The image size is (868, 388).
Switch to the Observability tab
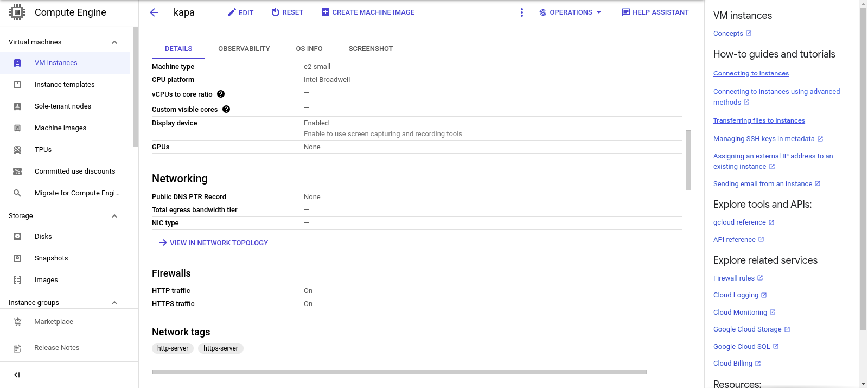pyautogui.click(x=244, y=49)
